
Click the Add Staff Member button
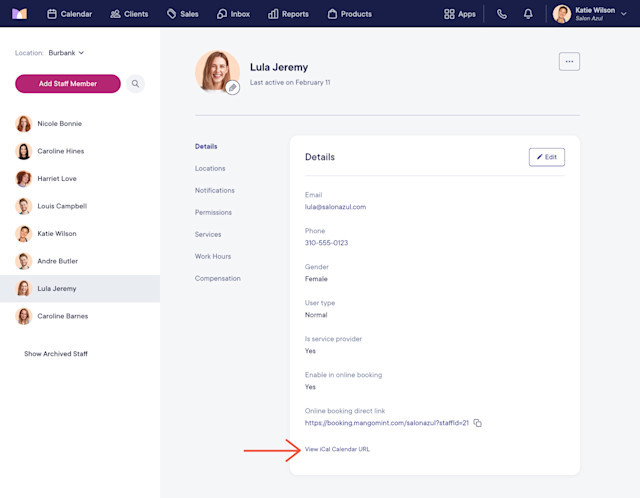[68, 84]
